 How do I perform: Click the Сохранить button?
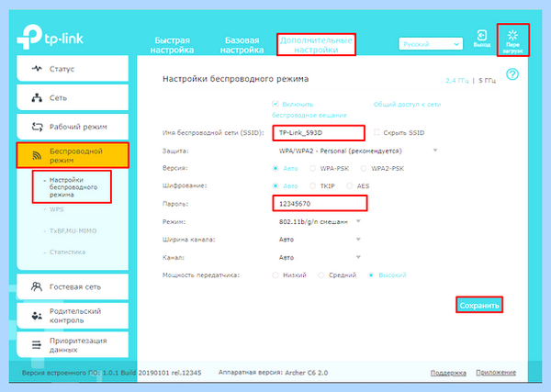pos(479,305)
